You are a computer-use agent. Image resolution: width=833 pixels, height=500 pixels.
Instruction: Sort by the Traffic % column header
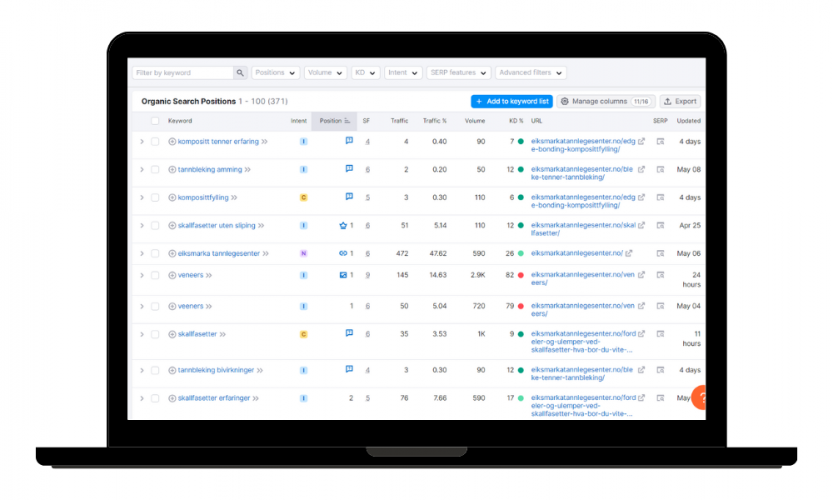pyautogui.click(x=435, y=121)
